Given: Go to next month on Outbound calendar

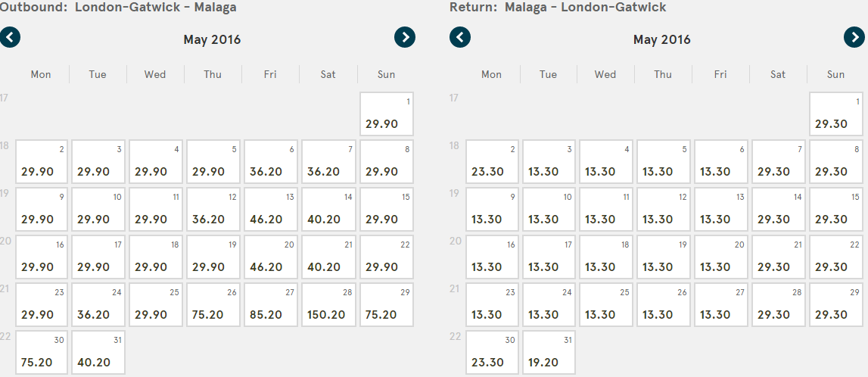Looking at the screenshot, I should pos(405,38).
